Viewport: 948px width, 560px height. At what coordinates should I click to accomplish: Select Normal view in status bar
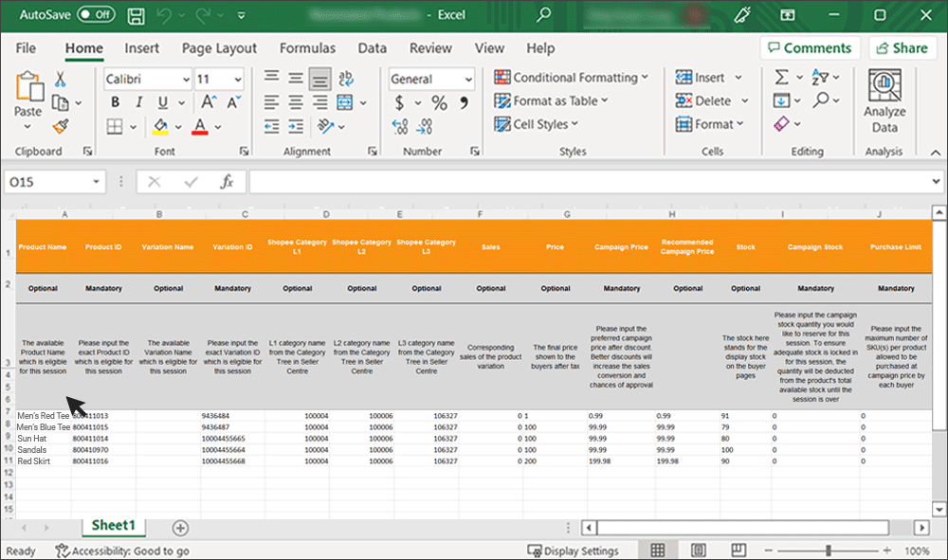[x=657, y=551]
